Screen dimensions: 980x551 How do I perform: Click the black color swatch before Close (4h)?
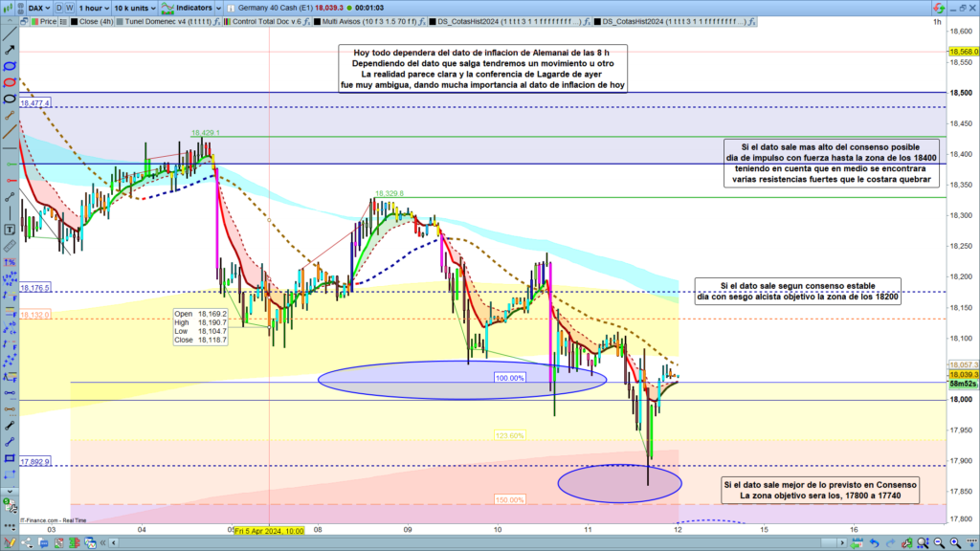[75, 20]
